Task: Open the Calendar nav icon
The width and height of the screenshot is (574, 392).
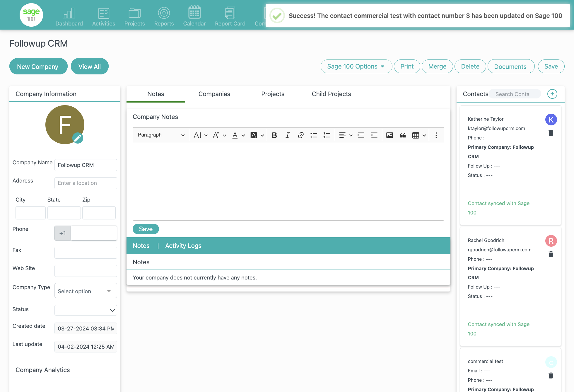Action: [194, 16]
